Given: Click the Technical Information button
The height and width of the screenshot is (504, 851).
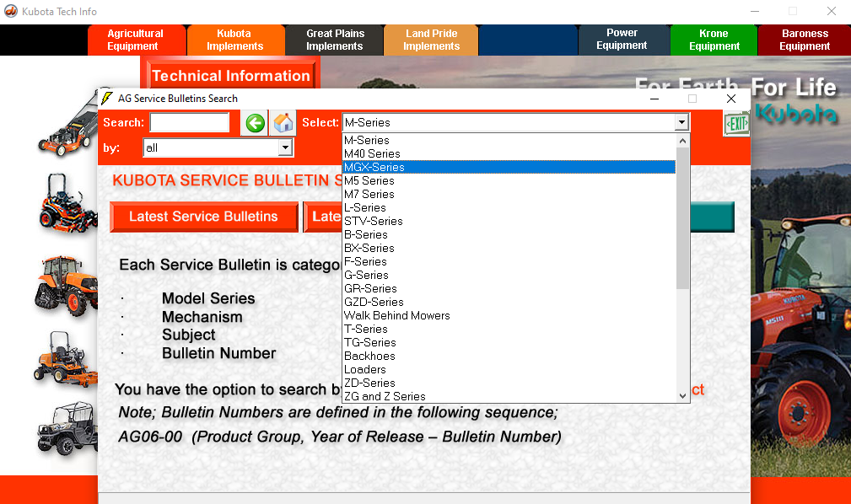Looking at the screenshot, I should click(x=230, y=76).
